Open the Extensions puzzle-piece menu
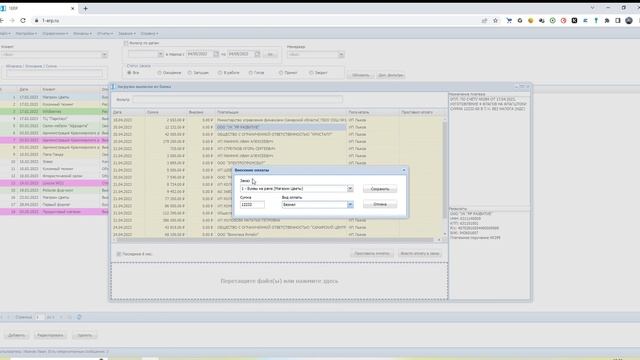Screen dimensions: 640x360 [x=607, y=20]
